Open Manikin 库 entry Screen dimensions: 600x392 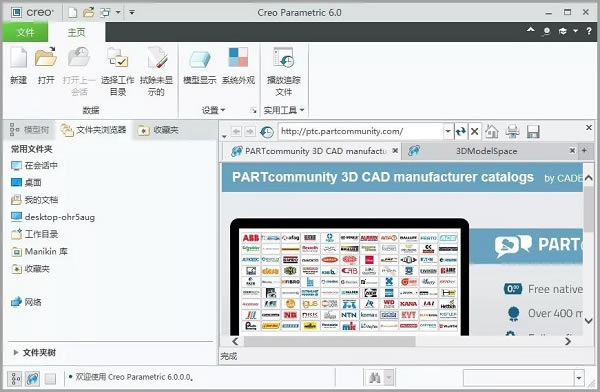point(39,252)
